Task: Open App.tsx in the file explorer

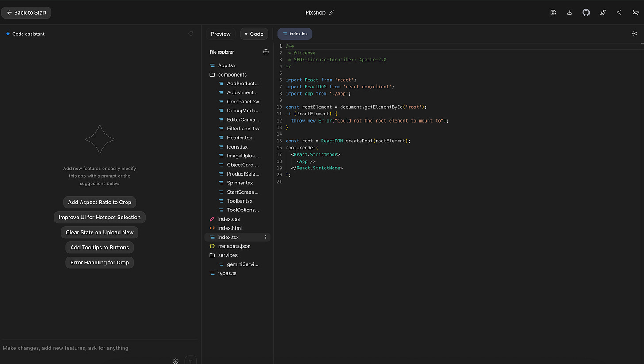Action: 226,65
